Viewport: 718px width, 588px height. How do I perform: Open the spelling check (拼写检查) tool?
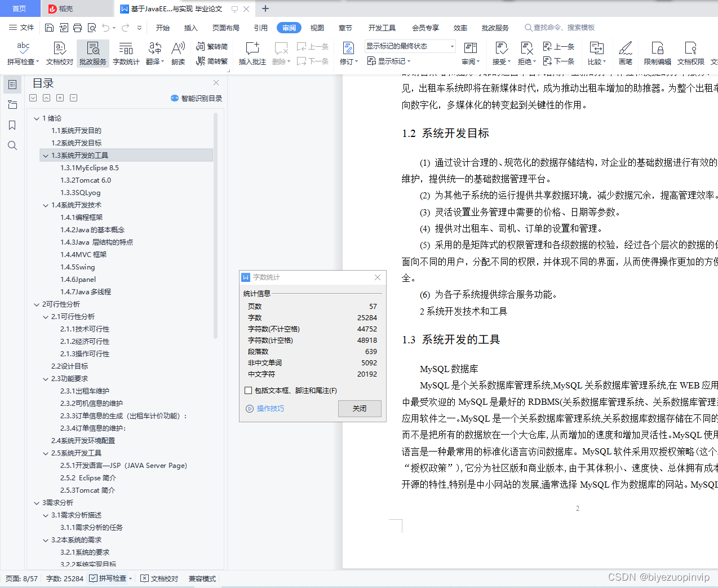pos(23,54)
